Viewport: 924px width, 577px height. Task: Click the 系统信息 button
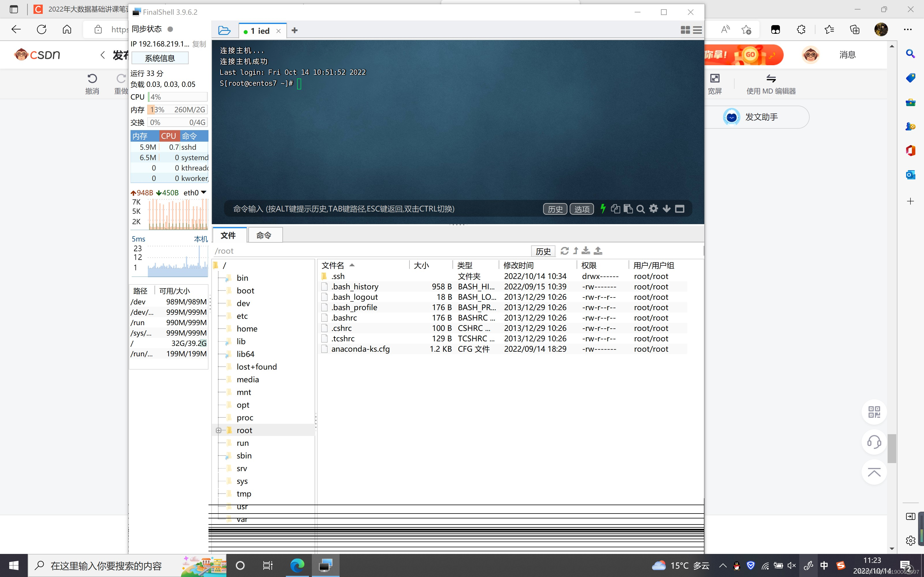click(x=160, y=58)
